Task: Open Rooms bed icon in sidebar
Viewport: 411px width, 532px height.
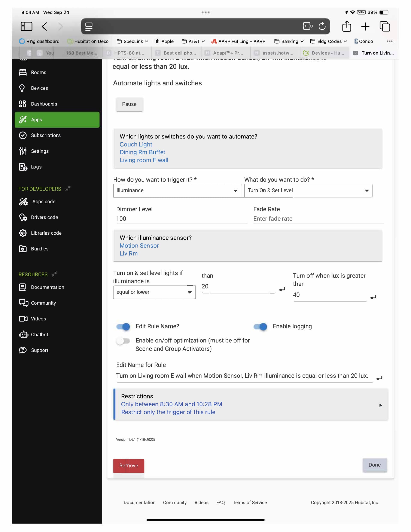Action: tap(23, 72)
